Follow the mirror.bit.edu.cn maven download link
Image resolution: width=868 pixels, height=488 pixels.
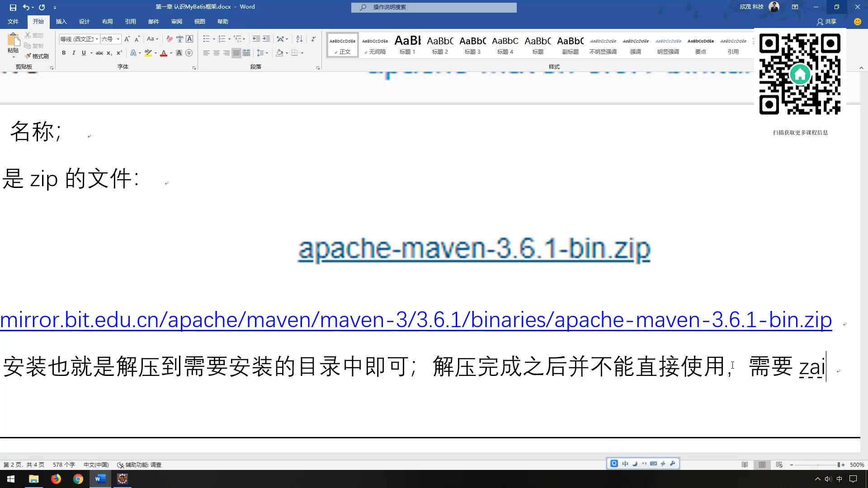click(x=416, y=320)
